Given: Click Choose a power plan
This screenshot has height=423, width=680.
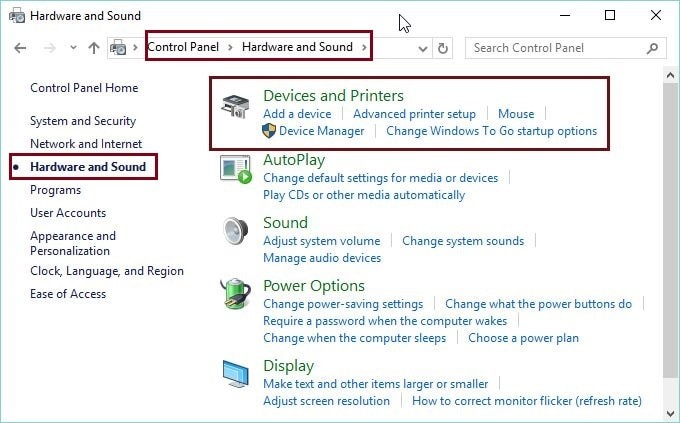Looking at the screenshot, I should coord(523,338).
